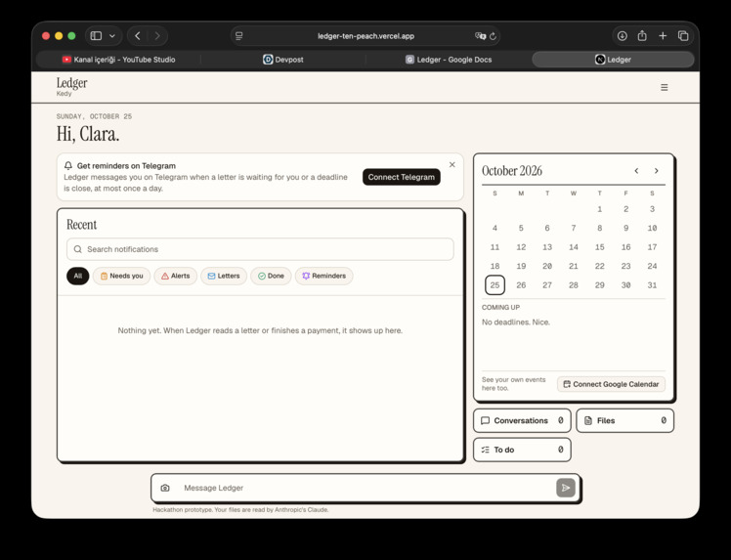This screenshot has width=731, height=560.
Task: Dismiss the Telegram reminder banner
Action: pyautogui.click(x=451, y=164)
